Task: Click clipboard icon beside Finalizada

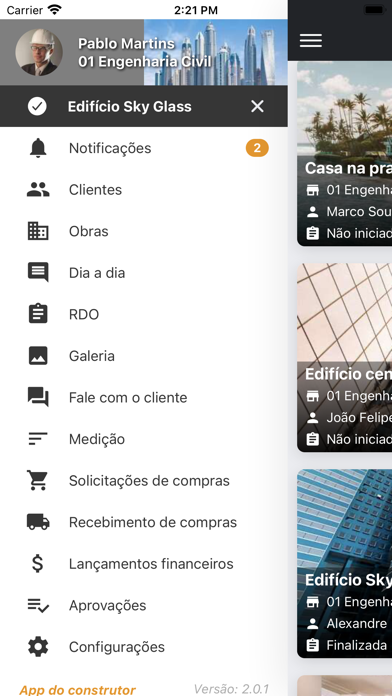Action: 313,645
